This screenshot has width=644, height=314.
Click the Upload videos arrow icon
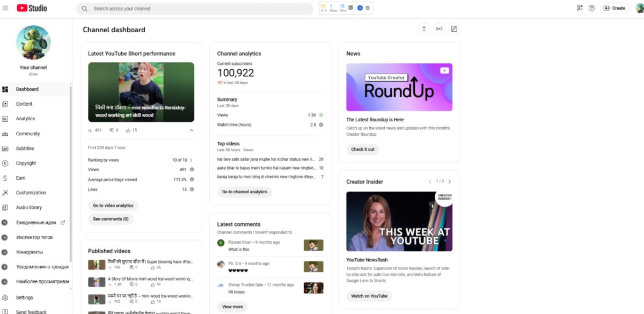424,29
